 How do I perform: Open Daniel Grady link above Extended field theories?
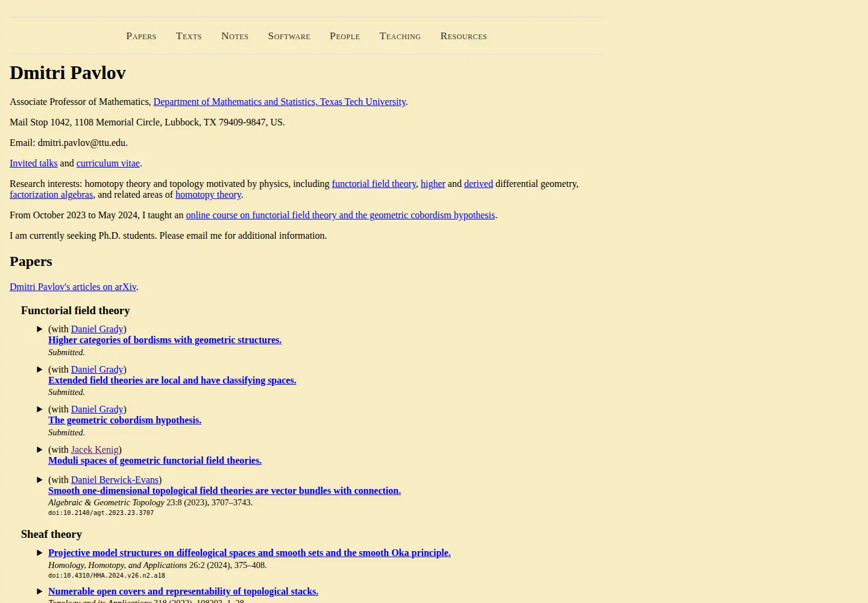click(97, 370)
